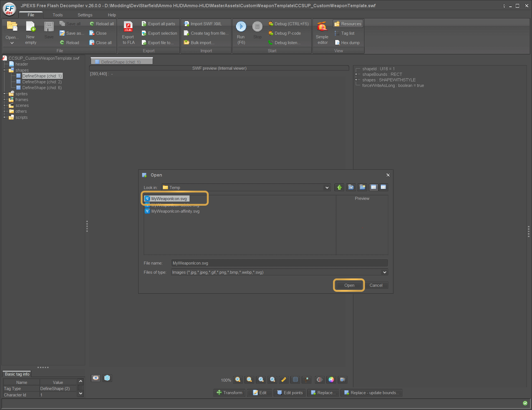Open Bulk import
Screen dimensions: 532x410
(199, 43)
